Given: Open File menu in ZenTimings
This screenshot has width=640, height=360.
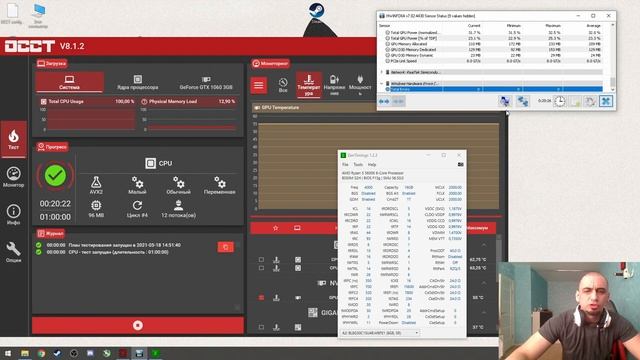Looking at the screenshot, I should (345, 164).
